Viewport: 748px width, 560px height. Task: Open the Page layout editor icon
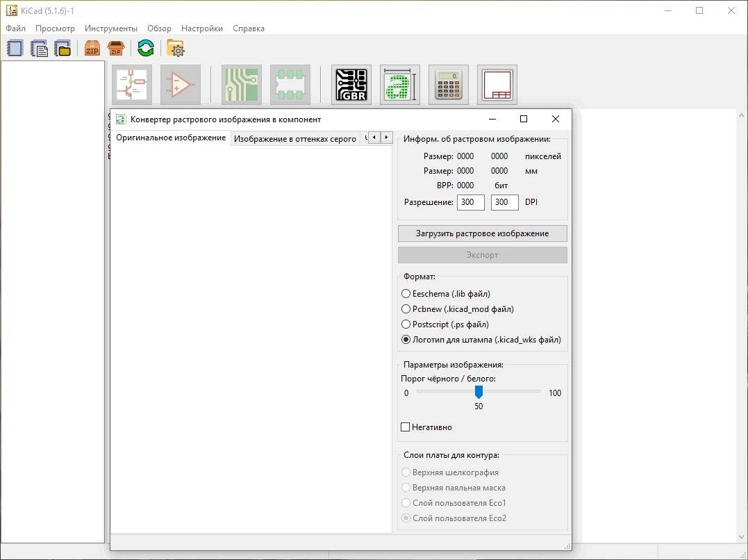tap(497, 85)
